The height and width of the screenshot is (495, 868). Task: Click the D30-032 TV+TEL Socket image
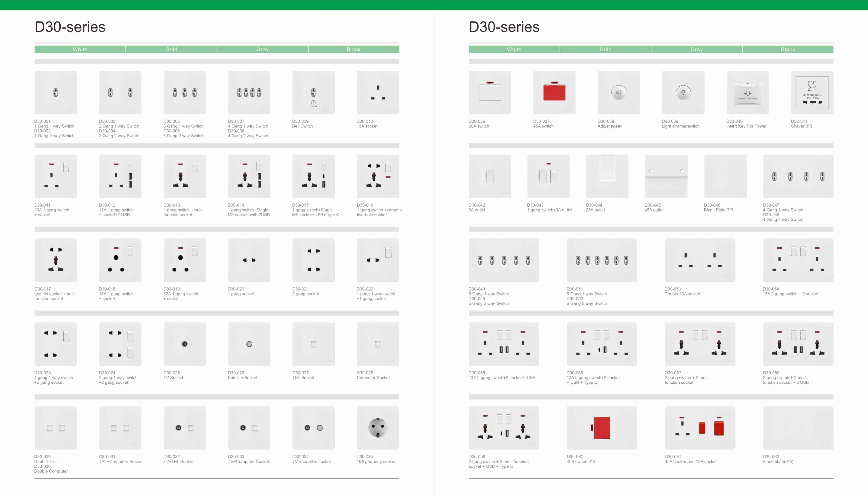185,428
